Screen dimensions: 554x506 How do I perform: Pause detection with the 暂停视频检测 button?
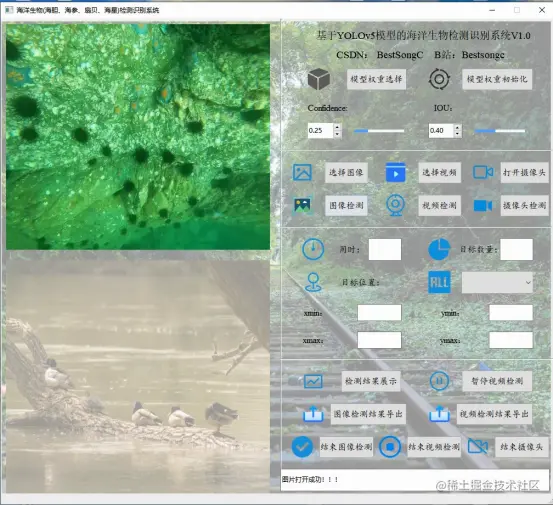tap(497, 381)
